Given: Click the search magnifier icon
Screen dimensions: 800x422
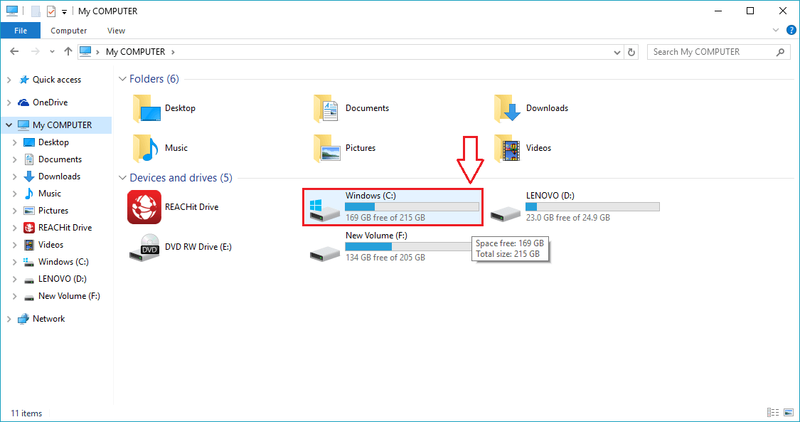Looking at the screenshot, I should click(780, 52).
